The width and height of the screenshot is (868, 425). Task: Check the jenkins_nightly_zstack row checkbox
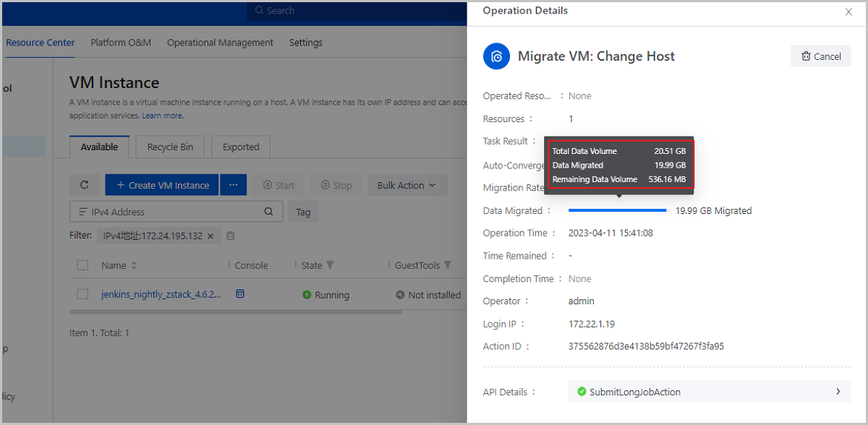[x=82, y=294]
